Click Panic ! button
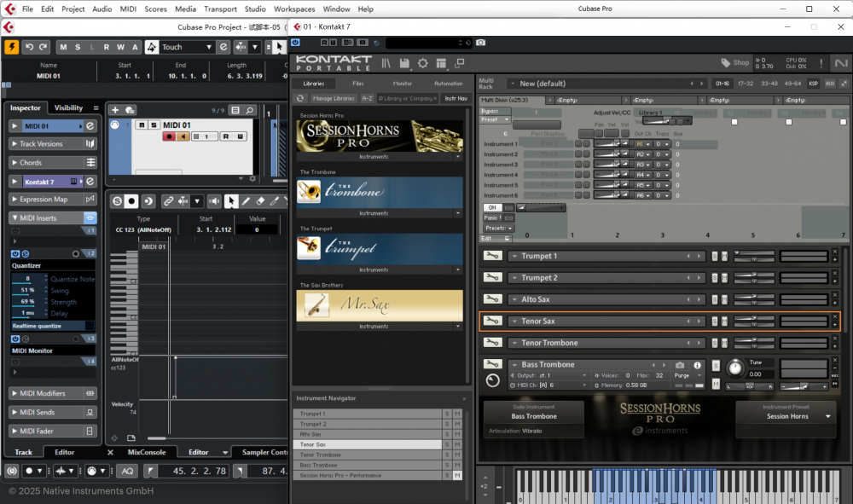This screenshot has height=504, width=853. click(x=492, y=218)
